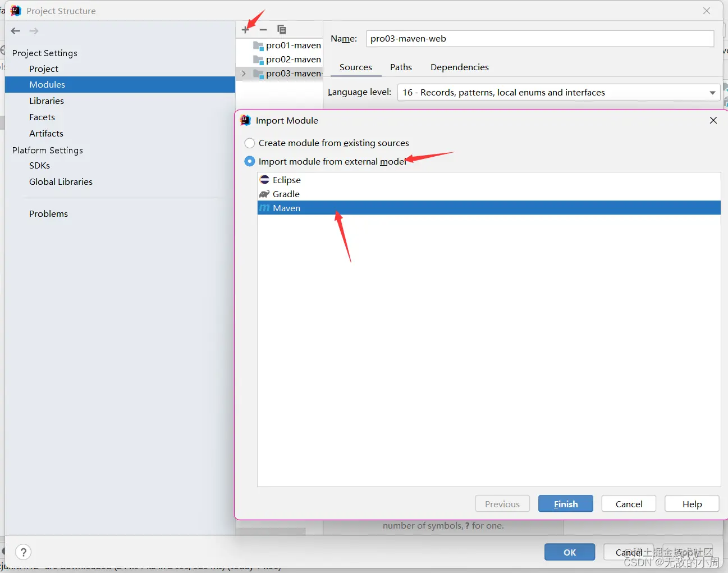Switch to the Dependencies tab
This screenshot has height=573, width=728.
(x=460, y=67)
